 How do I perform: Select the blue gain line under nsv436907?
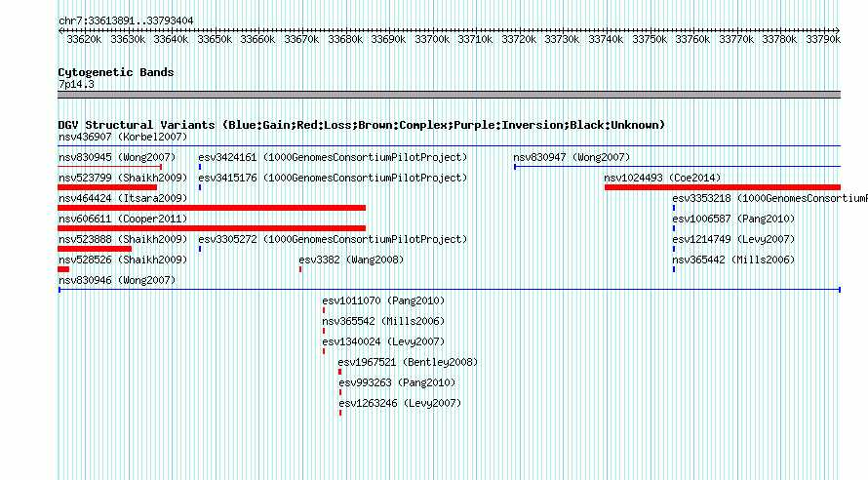tap(449, 146)
